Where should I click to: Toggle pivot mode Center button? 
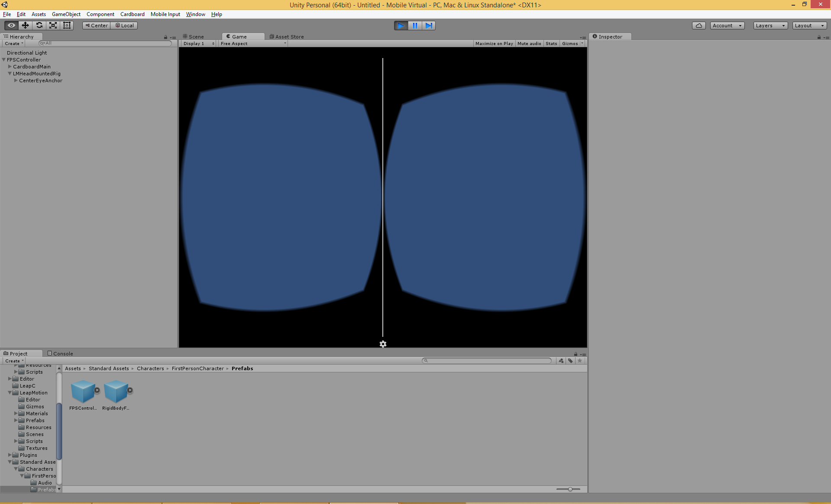tap(96, 26)
